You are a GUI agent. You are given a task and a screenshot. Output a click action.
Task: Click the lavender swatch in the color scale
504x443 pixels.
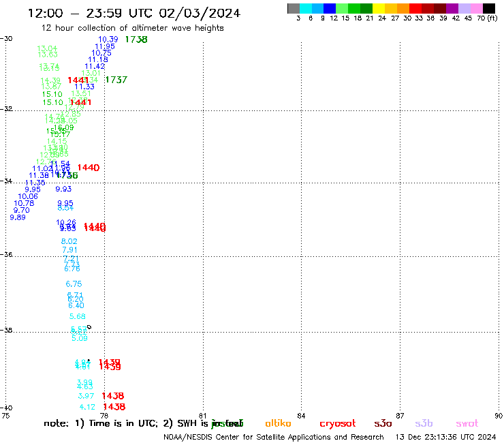(464, 8)
